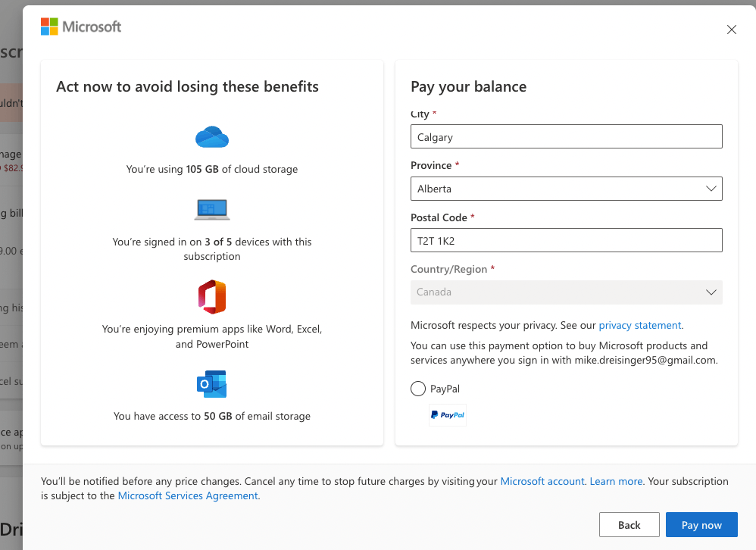
Task: Click the Back button
Action: pyautogui.click(x=629, y=525)
